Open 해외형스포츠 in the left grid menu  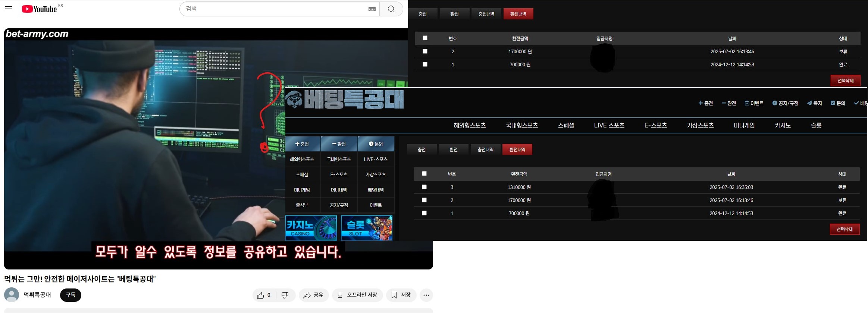(302, 159)
